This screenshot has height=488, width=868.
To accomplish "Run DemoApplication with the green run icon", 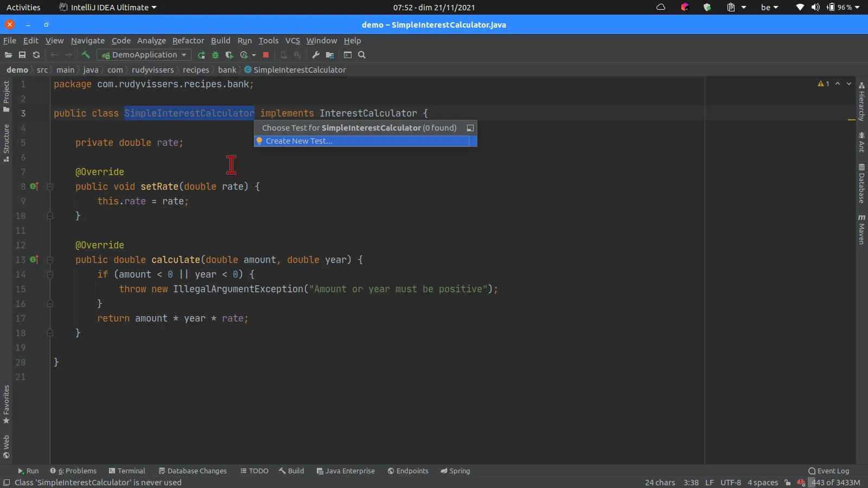I will point(201,55).
